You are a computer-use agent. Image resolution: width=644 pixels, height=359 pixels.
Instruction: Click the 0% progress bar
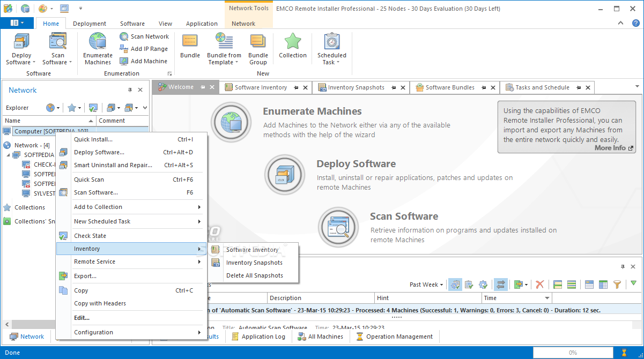tap(573, 353)
